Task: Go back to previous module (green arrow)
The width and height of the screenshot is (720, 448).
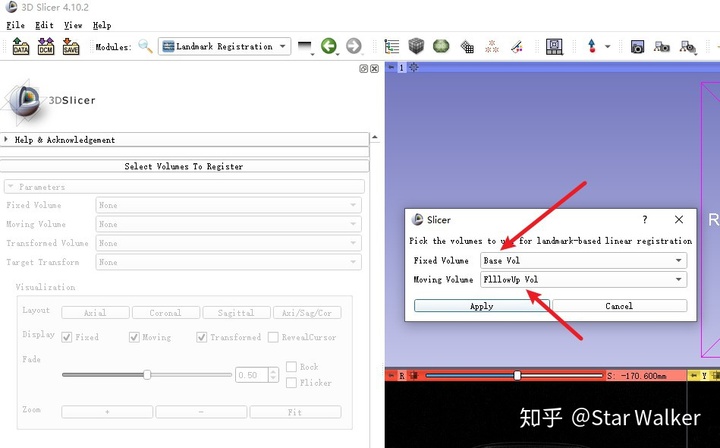Action: pos(329,46)
